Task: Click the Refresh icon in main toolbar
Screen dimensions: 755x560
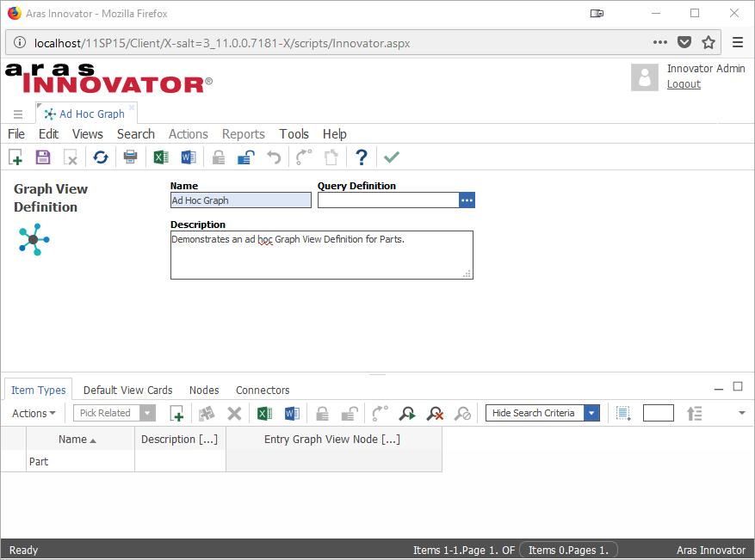Action: pos(101,157)
